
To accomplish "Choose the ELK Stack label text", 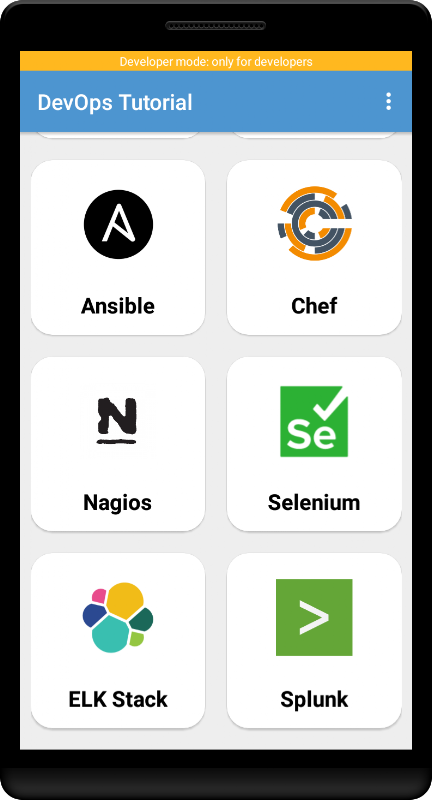I will (118, 699).
